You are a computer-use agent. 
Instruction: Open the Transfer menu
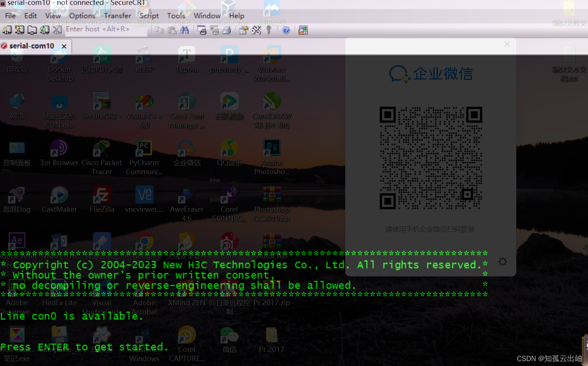117,16
